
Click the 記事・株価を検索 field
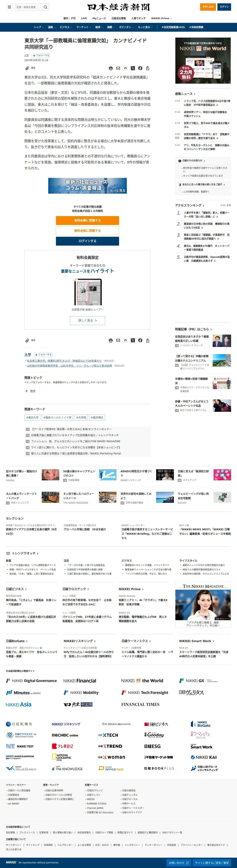point(29,7)
